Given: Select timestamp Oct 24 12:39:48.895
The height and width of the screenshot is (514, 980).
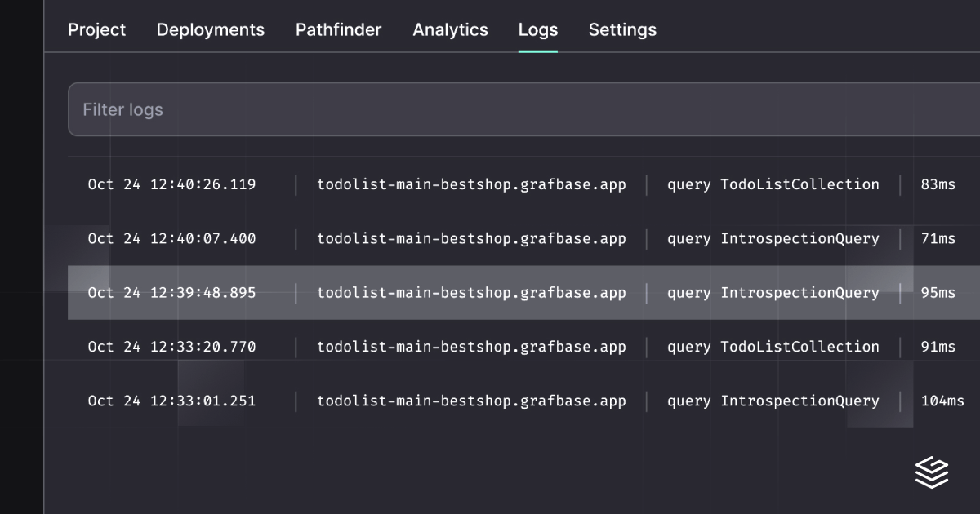Looking at the screenshot, I should pos(171,293).
